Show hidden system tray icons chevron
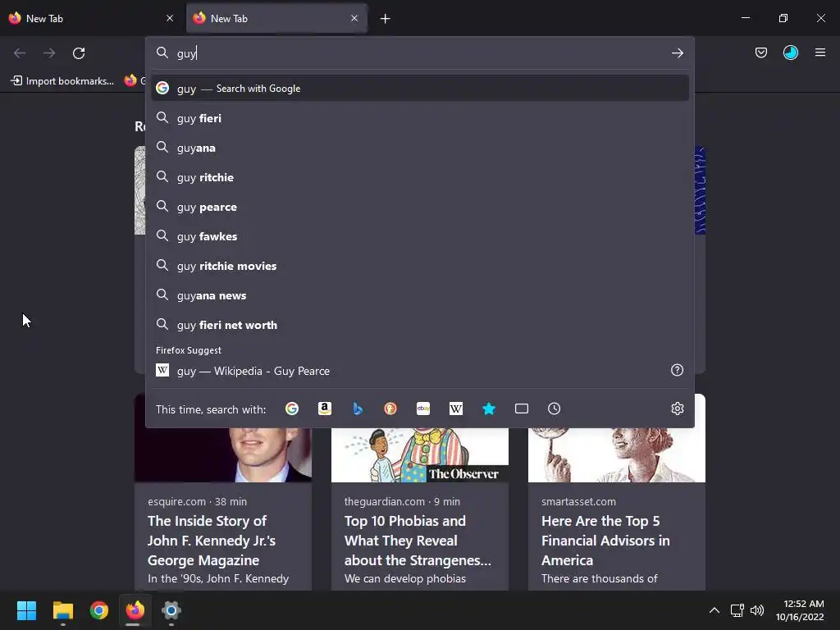 pos(714,610)
